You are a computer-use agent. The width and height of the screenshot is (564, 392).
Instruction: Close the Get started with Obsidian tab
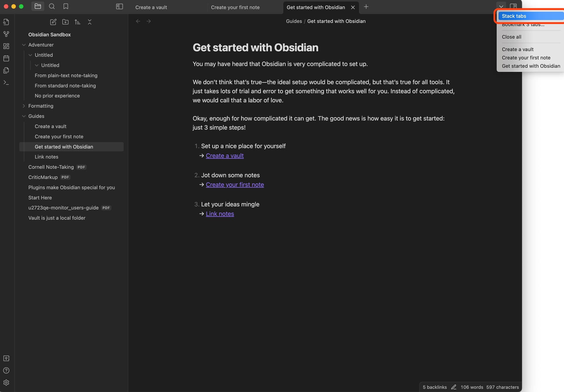[x=353, y=7]
